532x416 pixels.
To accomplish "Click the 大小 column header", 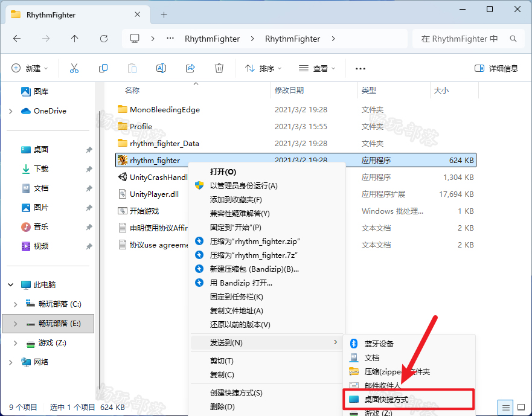I will pyautogui.click(x=454, y=90).
